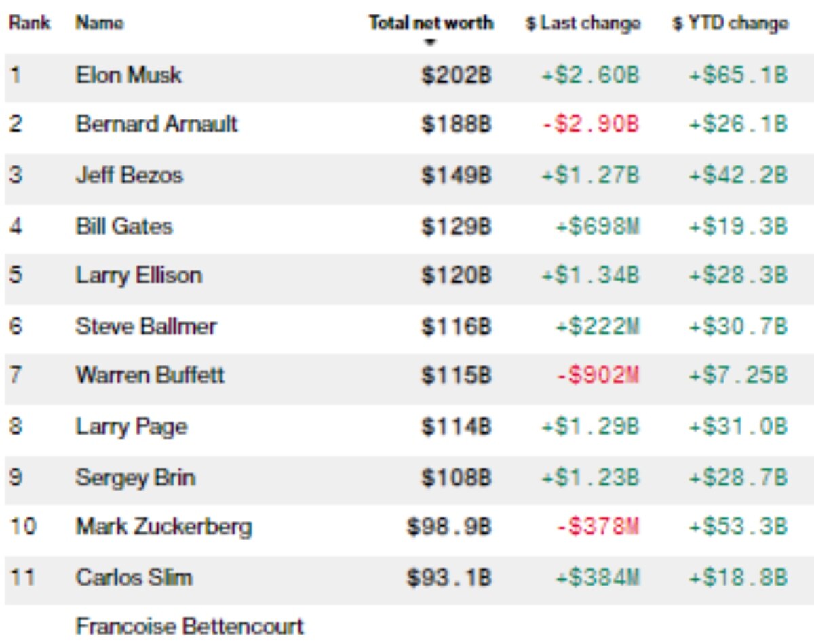Click Elon Musk's $202B net worth value
814x644 pixels.
pyautogui.click(x=456, y=75)
